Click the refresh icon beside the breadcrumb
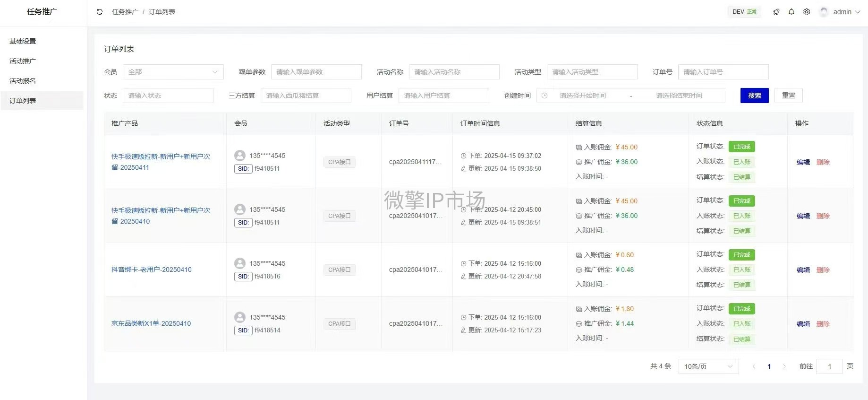The image size is (868, 400). [x=100, y=12]
